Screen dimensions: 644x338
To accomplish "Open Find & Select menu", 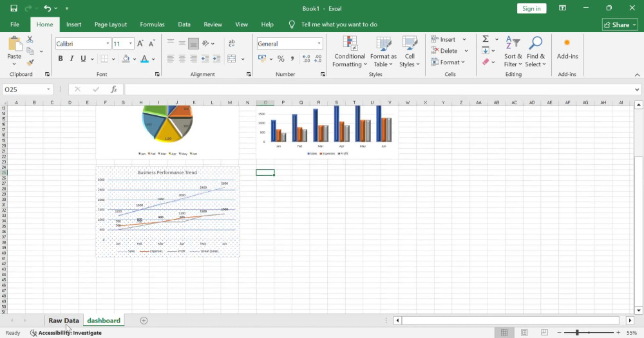I will 536,52.
